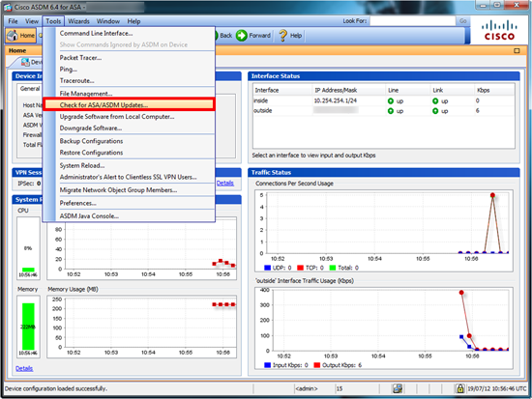Image resolution: width=532 pixels, height=399 pixels.
Task: Open File Management menu entry
Action: 86,93
